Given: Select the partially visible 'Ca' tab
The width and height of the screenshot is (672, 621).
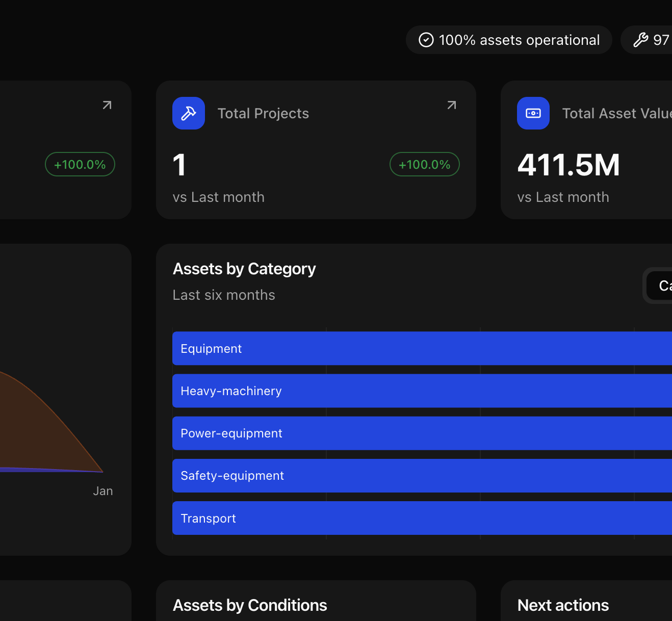Looking at the screenshot, I should [663, 286].
